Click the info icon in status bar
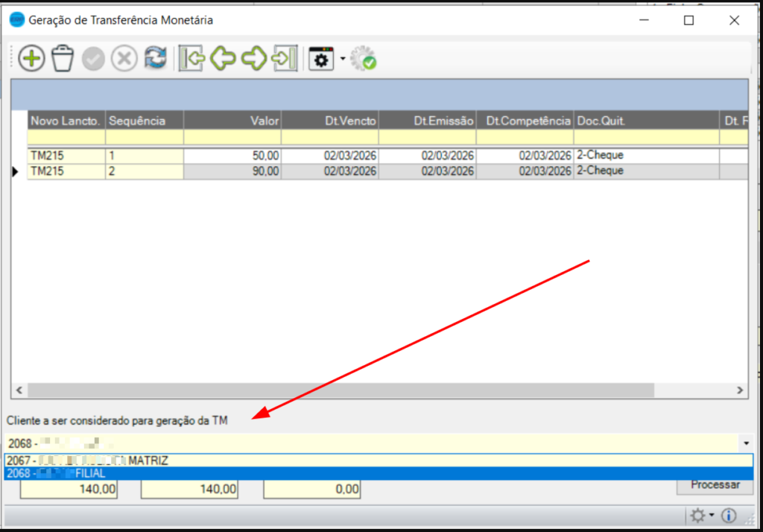Viewport: 763px width, 532px height. [x=729, y=516]
